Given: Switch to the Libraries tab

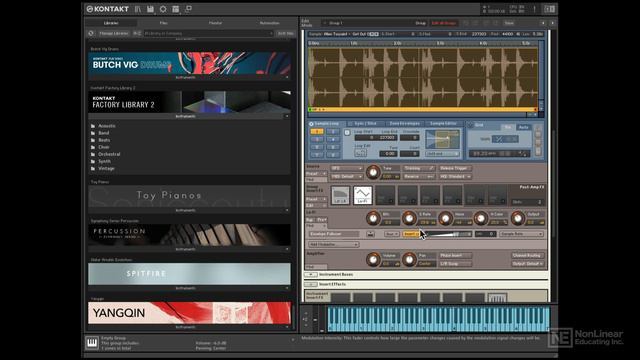Looking at the screenshot, I should click(111, 23).
